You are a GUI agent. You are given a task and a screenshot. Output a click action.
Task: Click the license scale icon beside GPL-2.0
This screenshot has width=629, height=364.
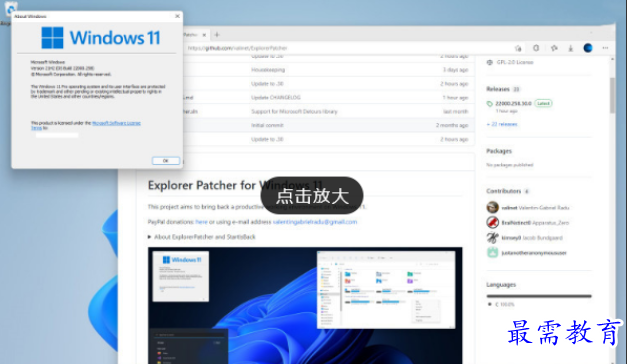click(x=489, y=62)
